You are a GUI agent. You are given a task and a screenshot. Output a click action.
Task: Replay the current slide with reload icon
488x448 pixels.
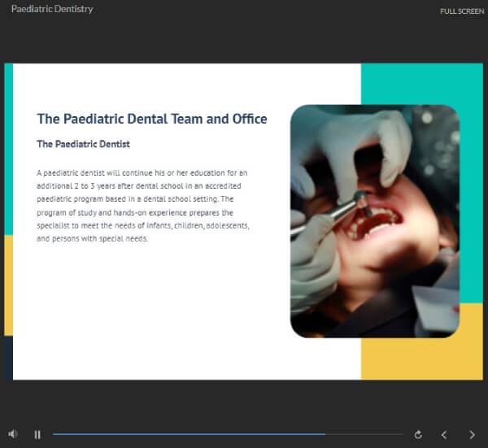coord(418,435)
